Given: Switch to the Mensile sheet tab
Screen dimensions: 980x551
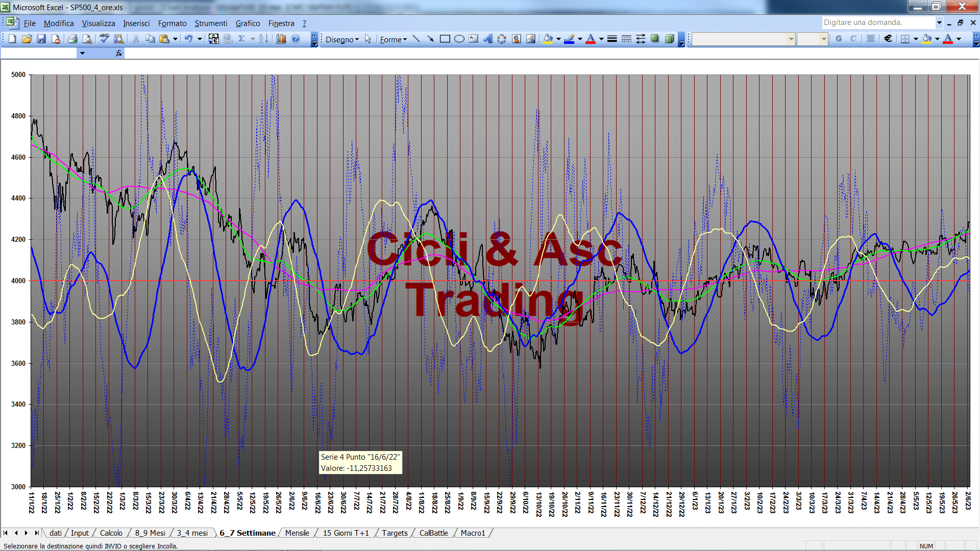Looking at the screenshot, I should coord(297,533).
